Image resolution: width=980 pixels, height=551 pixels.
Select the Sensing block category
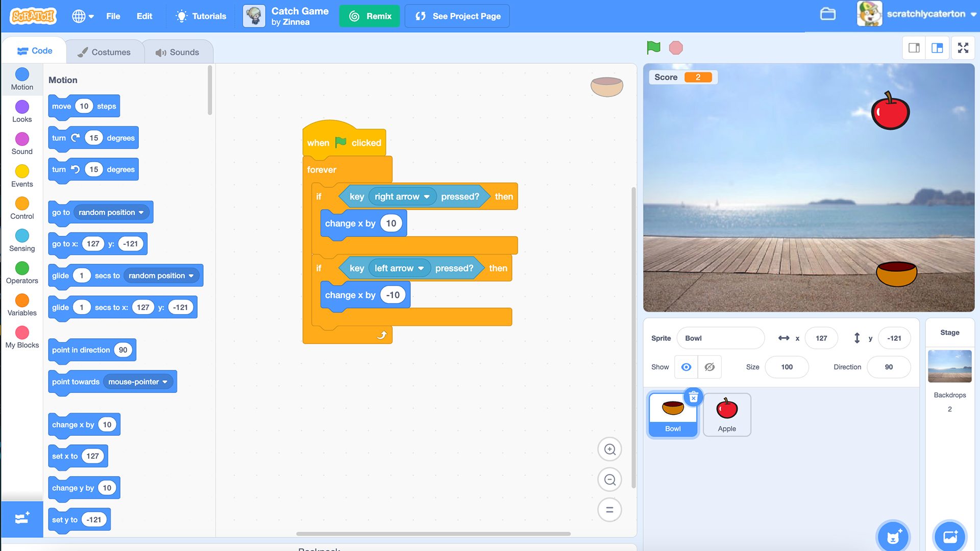tap(22, 241)
